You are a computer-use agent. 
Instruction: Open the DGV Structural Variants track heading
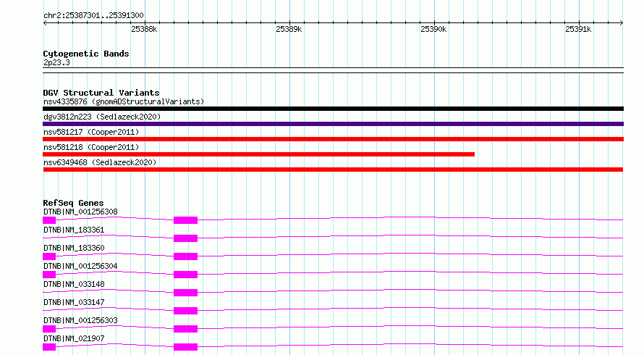pos(101,93)
